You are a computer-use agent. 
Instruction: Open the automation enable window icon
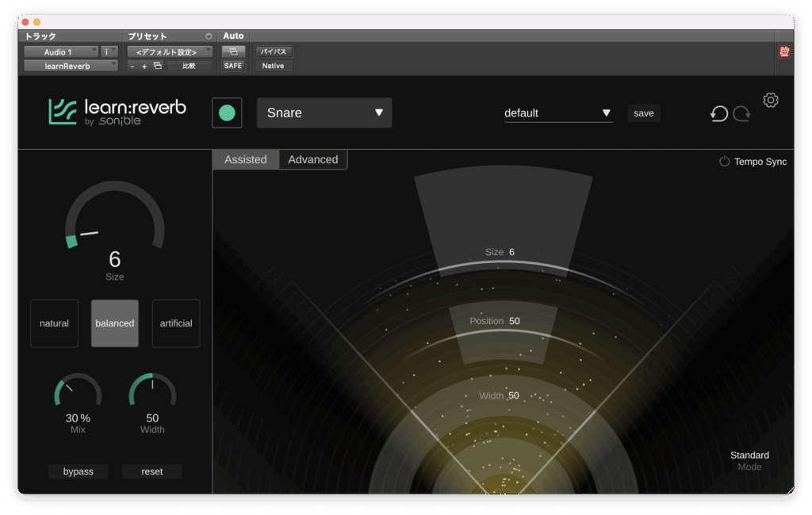click(x=233, y=51)
